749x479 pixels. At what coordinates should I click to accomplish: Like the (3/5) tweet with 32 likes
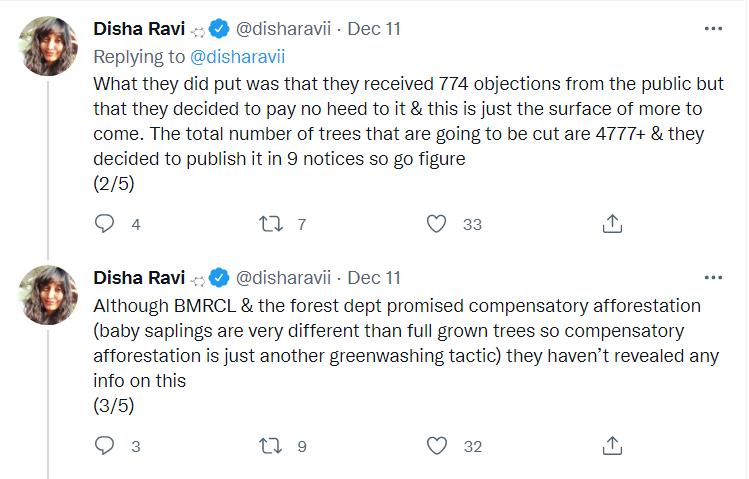coord(436,445)
